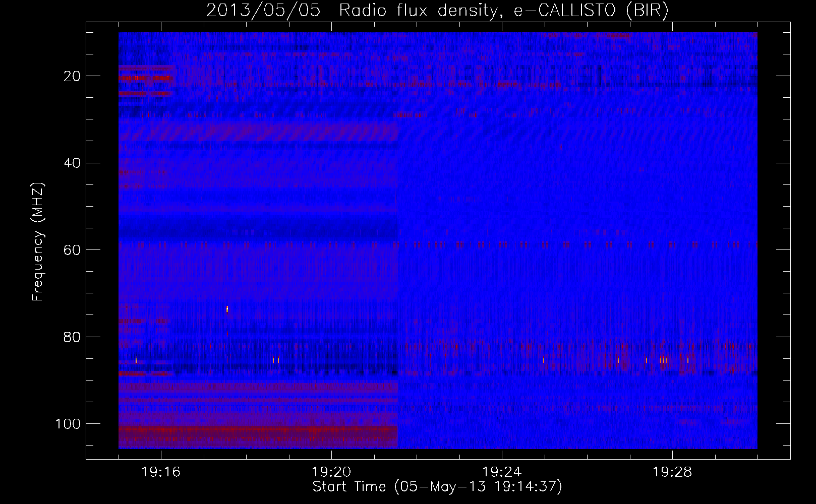Click the '20' frequency tick label
This screenshot has width=816, height=504.
point(73,76)
